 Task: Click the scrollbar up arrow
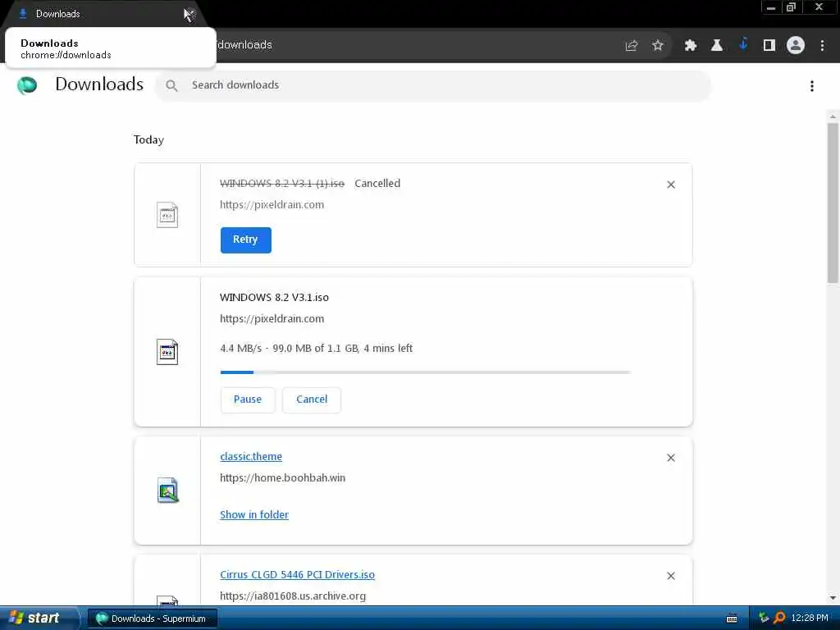[833, 116]
